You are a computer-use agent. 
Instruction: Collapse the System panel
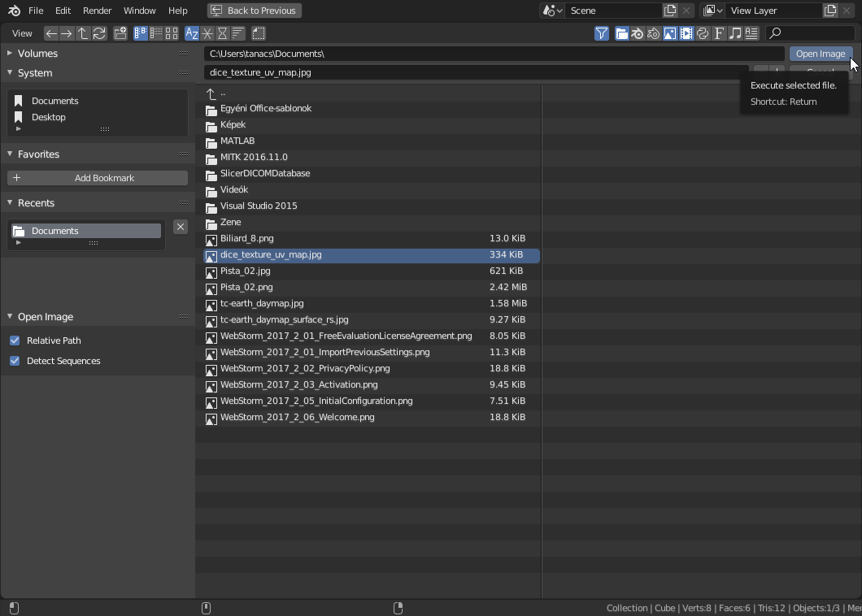11,73
